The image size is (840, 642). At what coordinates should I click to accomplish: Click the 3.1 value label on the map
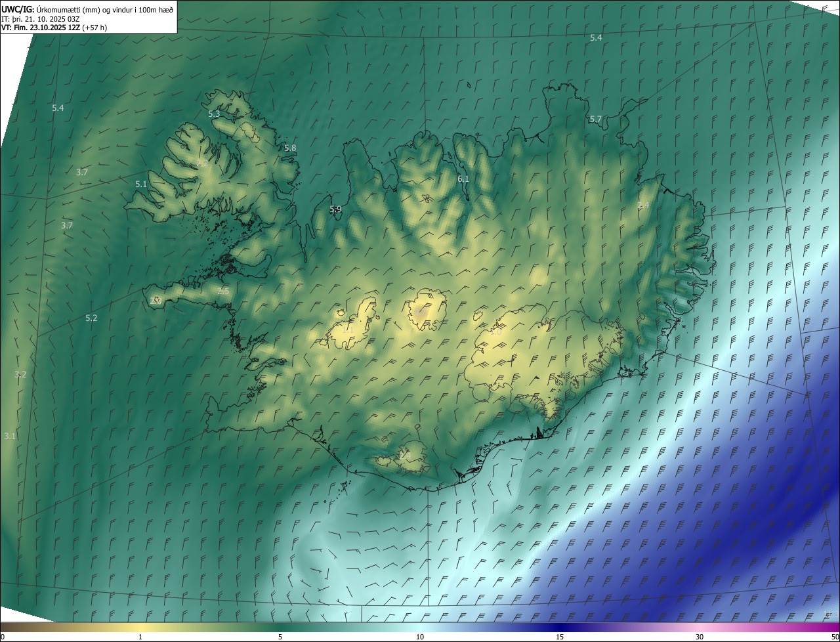click(10, 437)
